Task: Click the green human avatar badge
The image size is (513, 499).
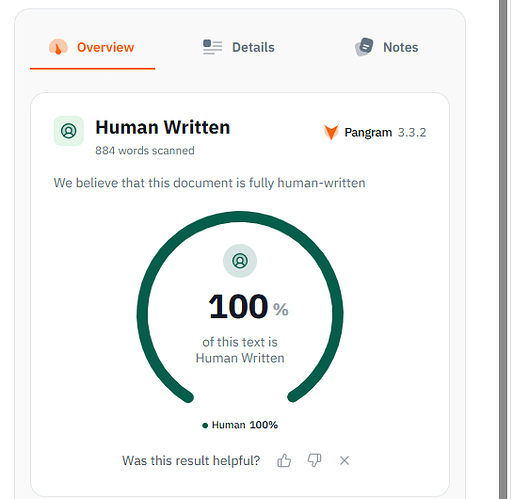Action: [x=69, y=131]
